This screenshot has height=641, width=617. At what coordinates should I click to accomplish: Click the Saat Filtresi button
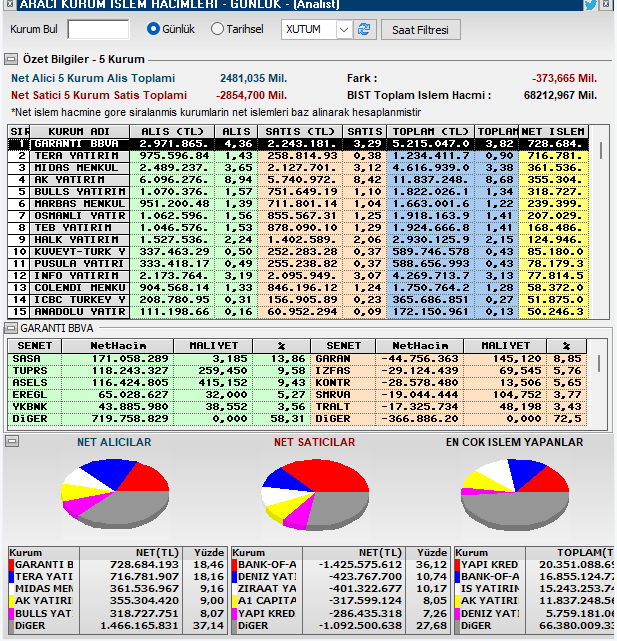pos(420,30)
